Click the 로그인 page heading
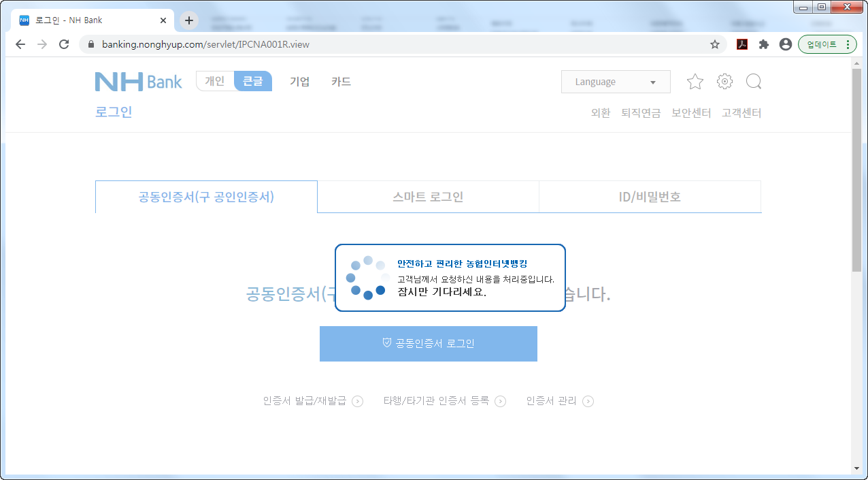Screen dimensions: 868x480 pyautogui.click(x=114, y=112)
